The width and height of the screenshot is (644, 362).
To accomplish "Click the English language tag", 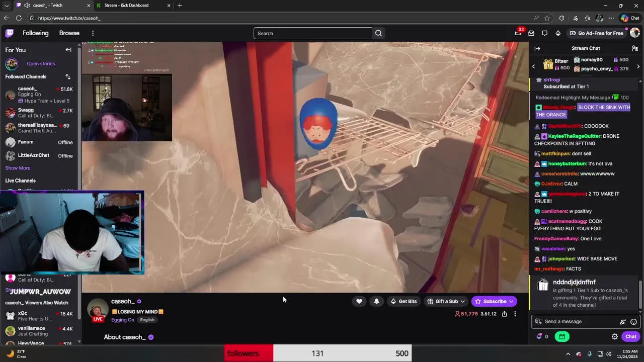I will click(x=147, y=320).
